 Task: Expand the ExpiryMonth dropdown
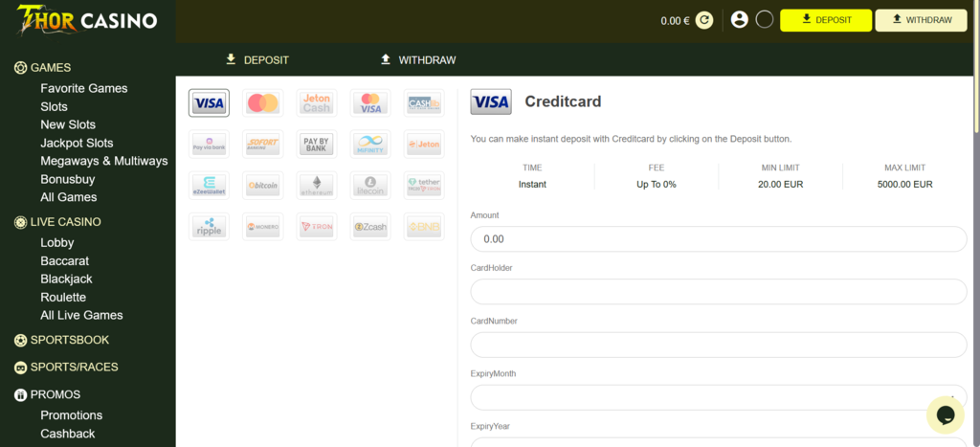718,397
